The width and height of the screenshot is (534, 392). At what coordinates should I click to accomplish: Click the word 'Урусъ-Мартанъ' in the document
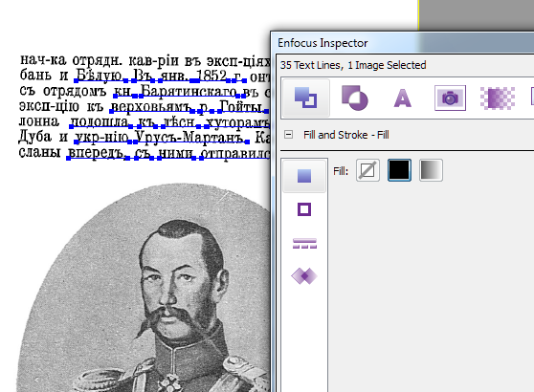point(189,138)
